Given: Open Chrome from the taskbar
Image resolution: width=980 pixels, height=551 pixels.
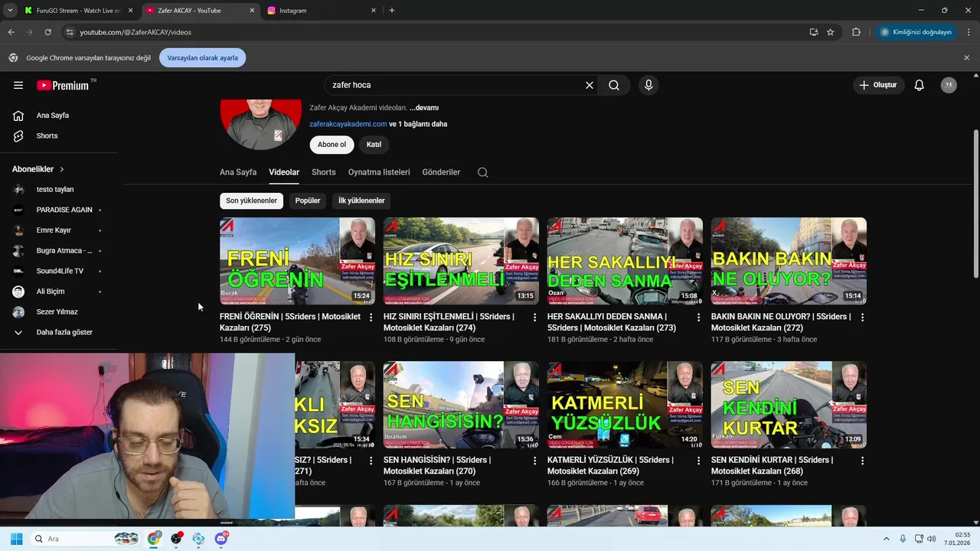Looking at the screenshot, I should [x=155, y=539].
